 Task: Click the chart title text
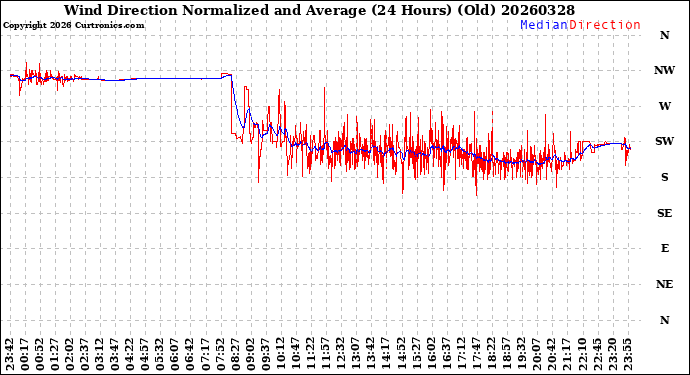(319, 10)
